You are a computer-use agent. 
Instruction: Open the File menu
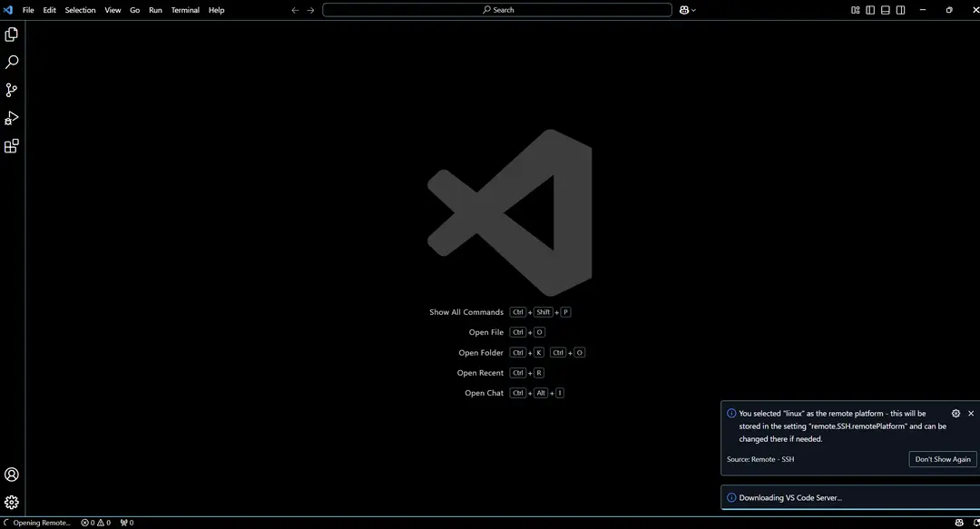[x=28, y=10]
